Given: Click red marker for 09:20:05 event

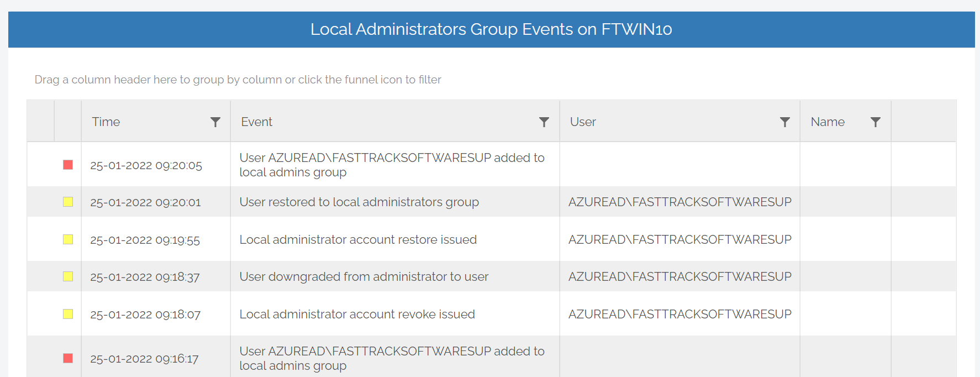Looking at the screenshot, I should pos(68,165).
